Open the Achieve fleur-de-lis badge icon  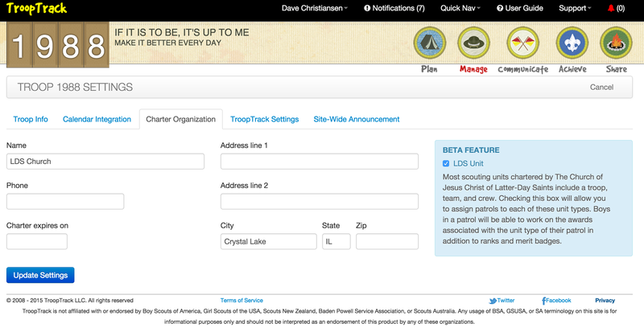point(572,43)
